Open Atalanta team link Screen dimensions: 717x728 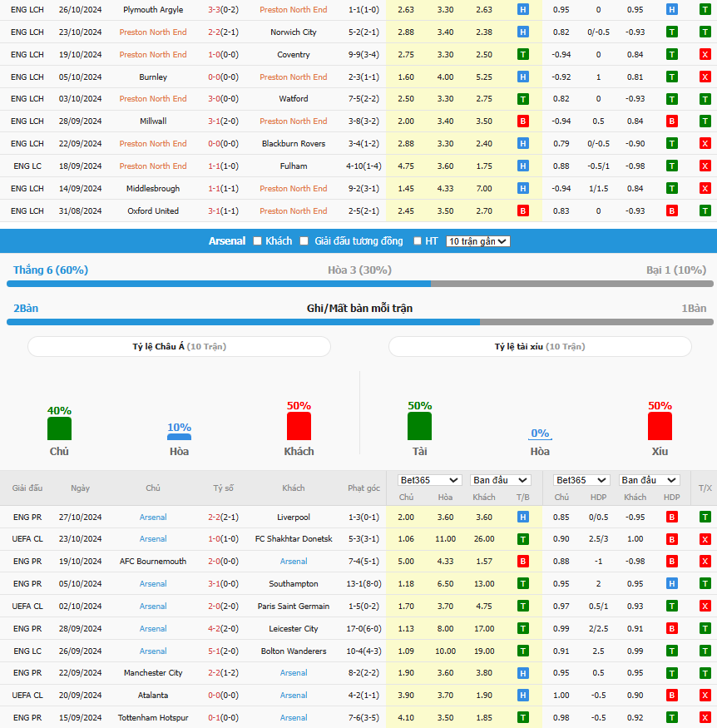coord(153,695)
